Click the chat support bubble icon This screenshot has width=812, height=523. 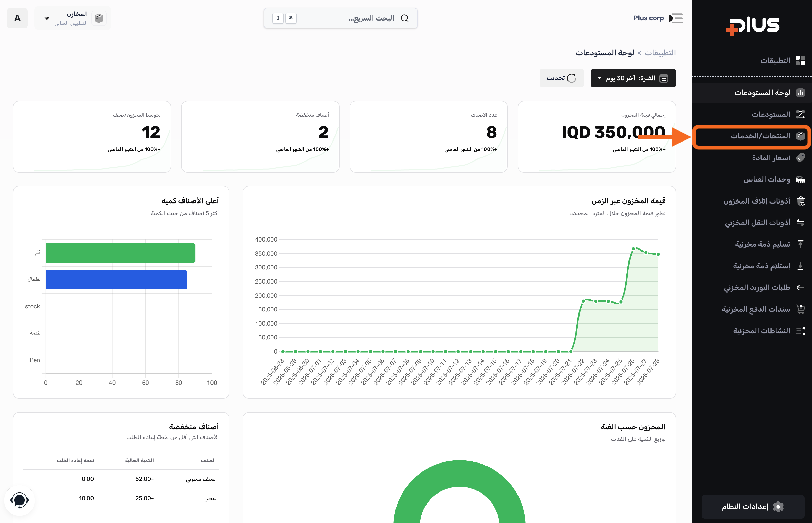click(19, 500)
